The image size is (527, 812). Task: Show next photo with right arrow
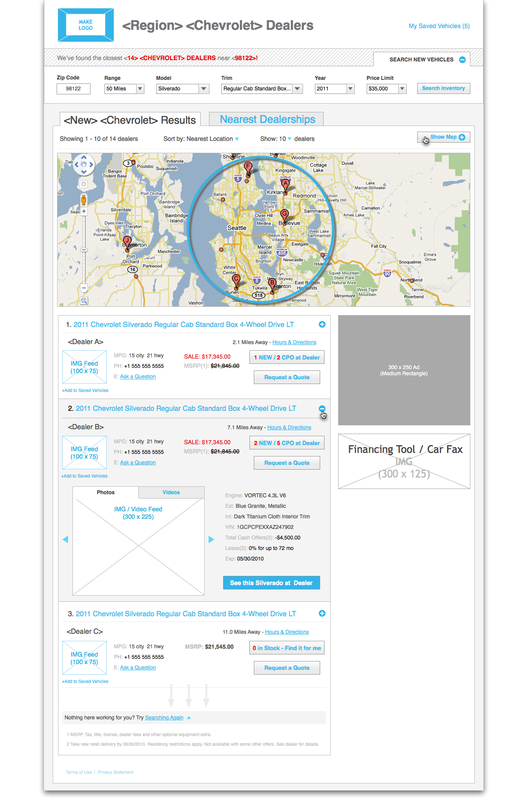[x=211, y=539]
